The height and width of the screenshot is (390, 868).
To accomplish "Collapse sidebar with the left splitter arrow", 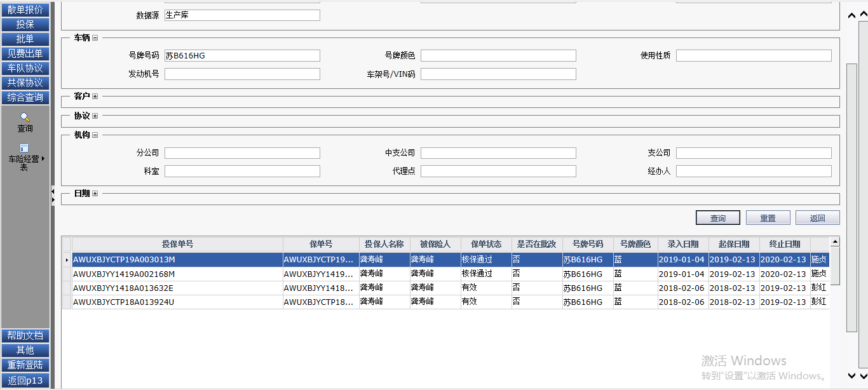I will 53,191.
